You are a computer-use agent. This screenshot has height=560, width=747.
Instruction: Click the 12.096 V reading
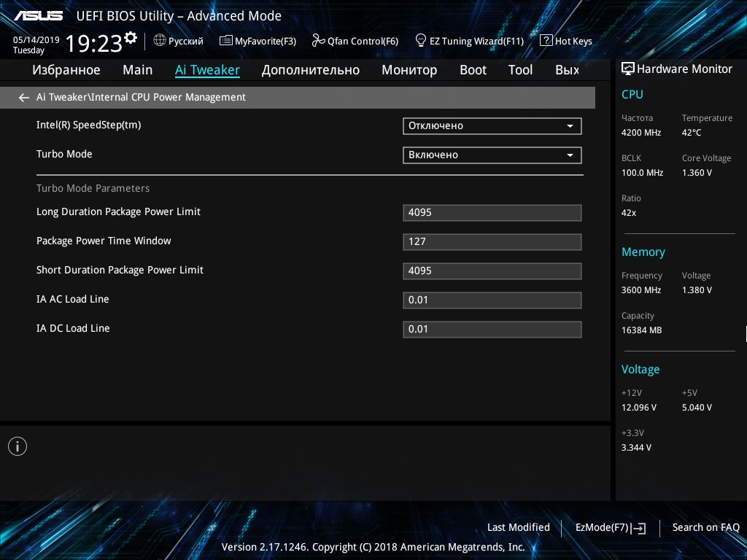639,408
